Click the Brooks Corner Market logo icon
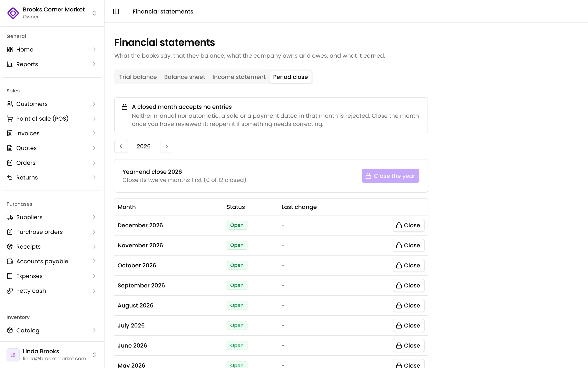588x368 pixels. [13, 13]
